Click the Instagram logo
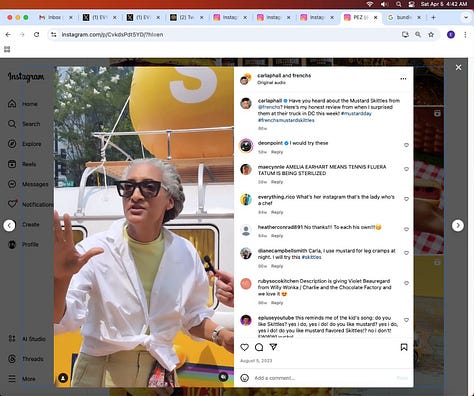The image size is (474, 396). tap(26, 77)
